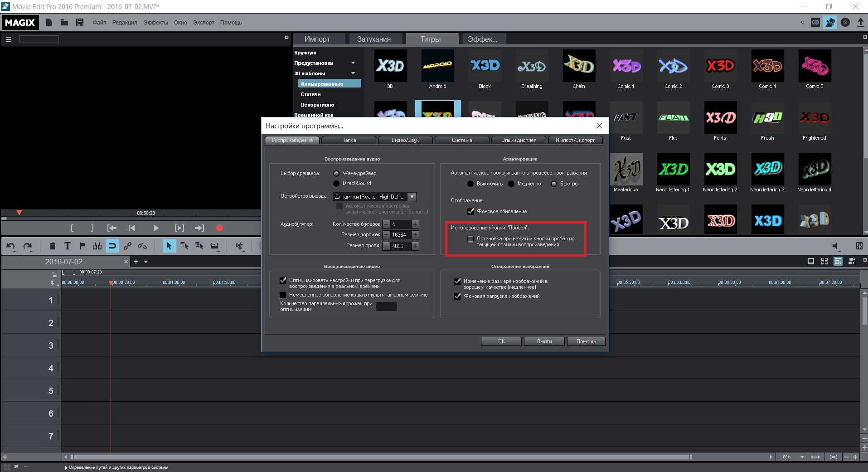Open the burn disc icon

[845, 22]
